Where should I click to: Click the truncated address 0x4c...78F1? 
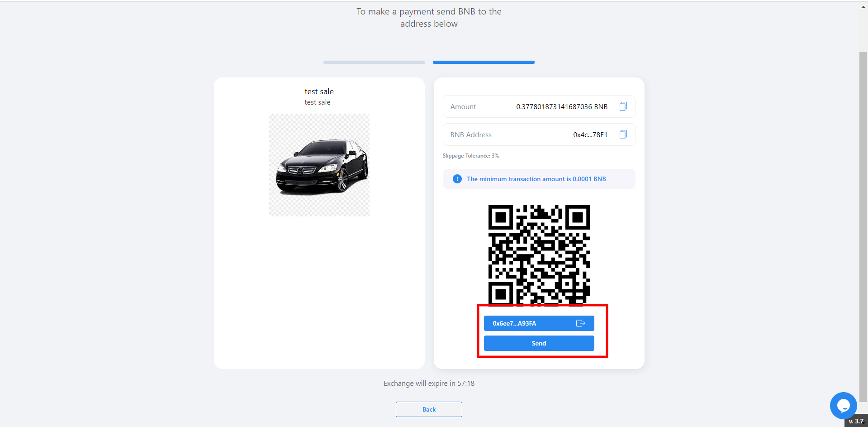pyautogui.click(x=590, y=135)
